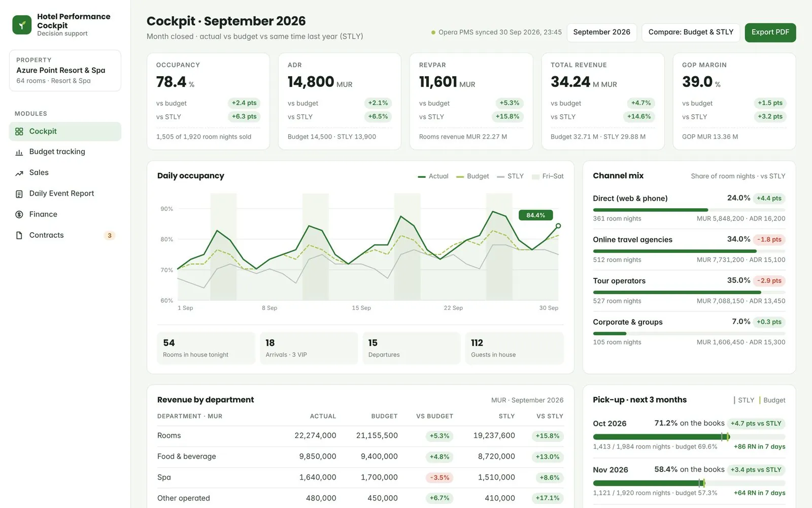Click the VS BUDGET column header
The image size is (812, 508).
coord(434,416)
